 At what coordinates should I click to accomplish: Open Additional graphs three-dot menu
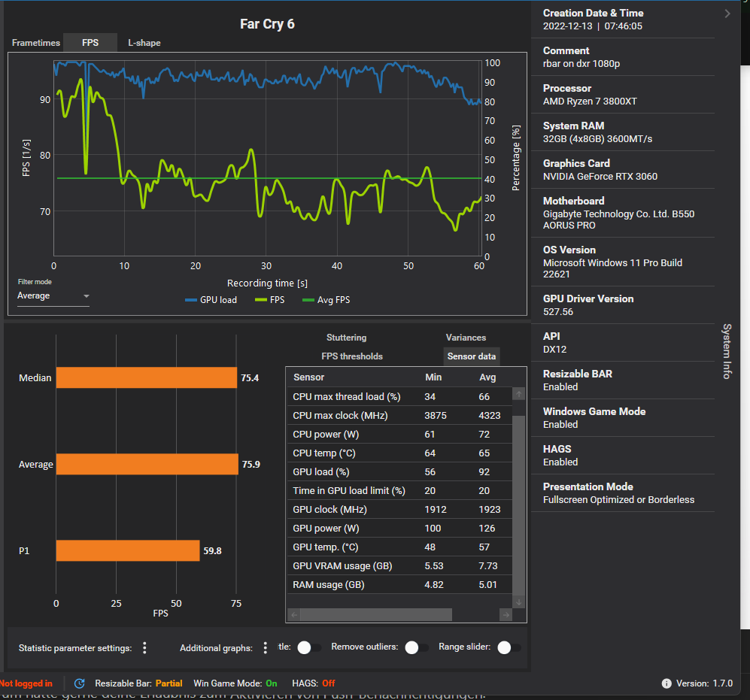click(x=265, y=648)
